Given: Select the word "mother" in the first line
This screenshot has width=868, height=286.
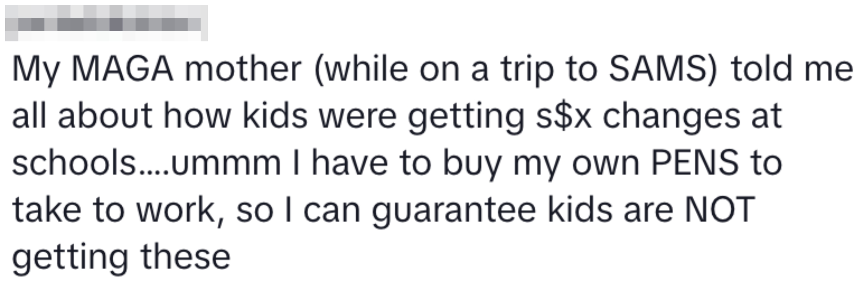Looking at the screenshot, I should click(x=243, y=69).
